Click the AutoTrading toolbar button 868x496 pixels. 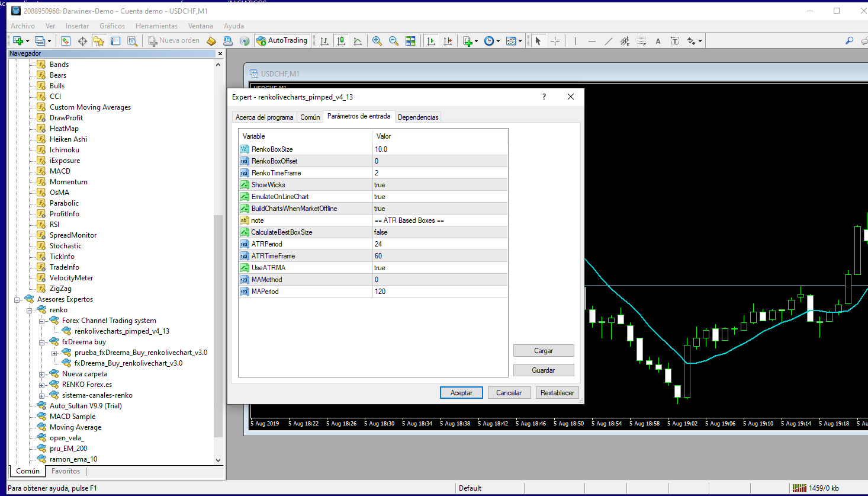[282, 40]
